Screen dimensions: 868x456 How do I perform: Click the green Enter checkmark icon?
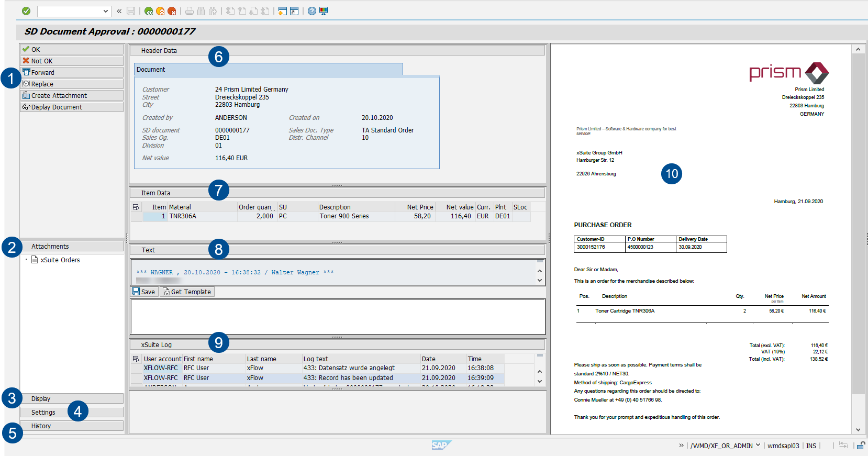click(26, 11)
